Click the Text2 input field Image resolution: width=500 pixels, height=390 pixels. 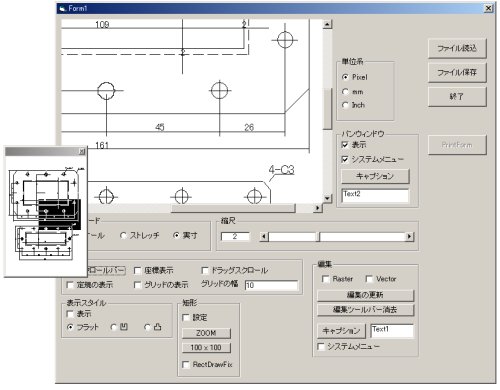pyautogui.click(x=375, y=196)
